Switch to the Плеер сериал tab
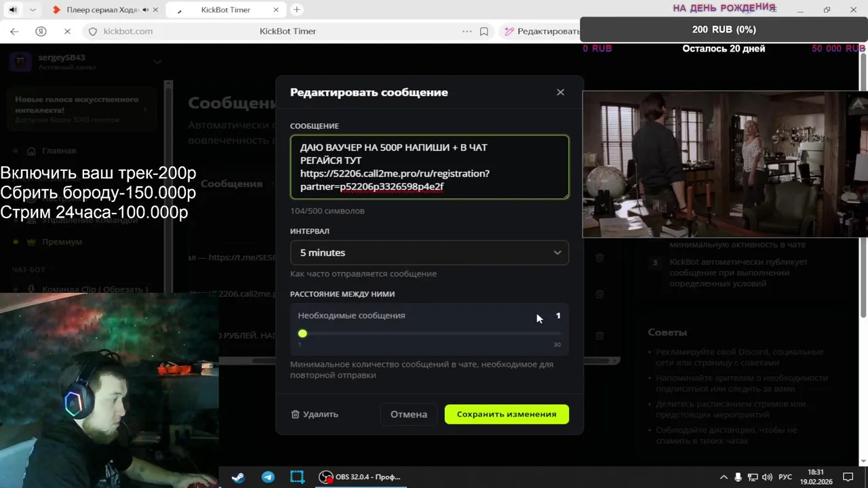This screenshot has height=488, width=868. 102,9
